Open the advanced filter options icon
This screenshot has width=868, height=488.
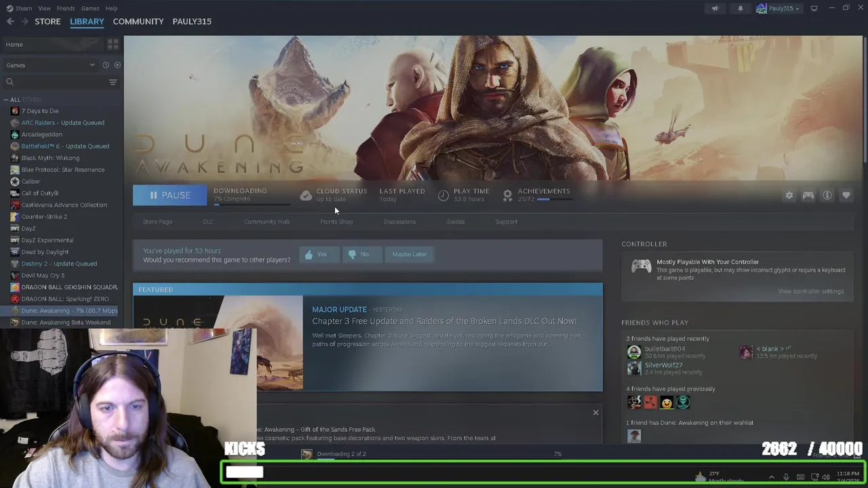(113, 82)
